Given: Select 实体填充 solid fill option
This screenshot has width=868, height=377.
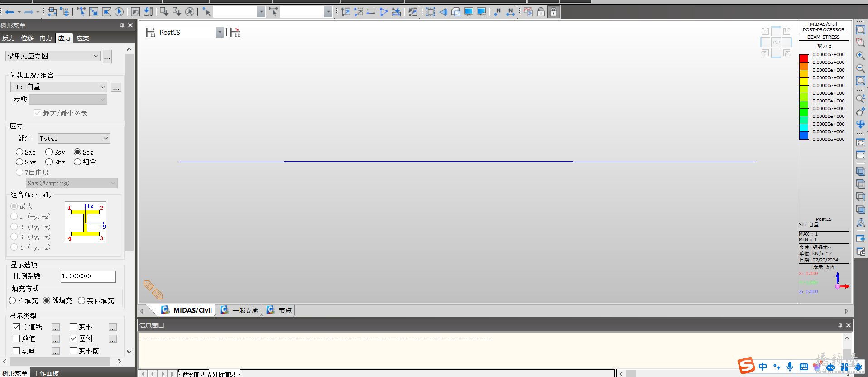Looking at the screenshot, I should tap(82, 300).
